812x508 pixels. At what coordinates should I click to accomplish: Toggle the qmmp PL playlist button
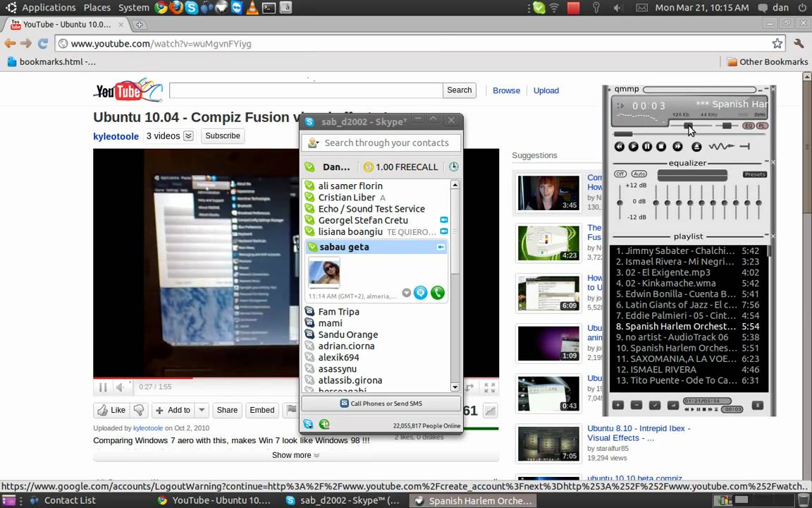pyautogui.click(x=762, y=126)
